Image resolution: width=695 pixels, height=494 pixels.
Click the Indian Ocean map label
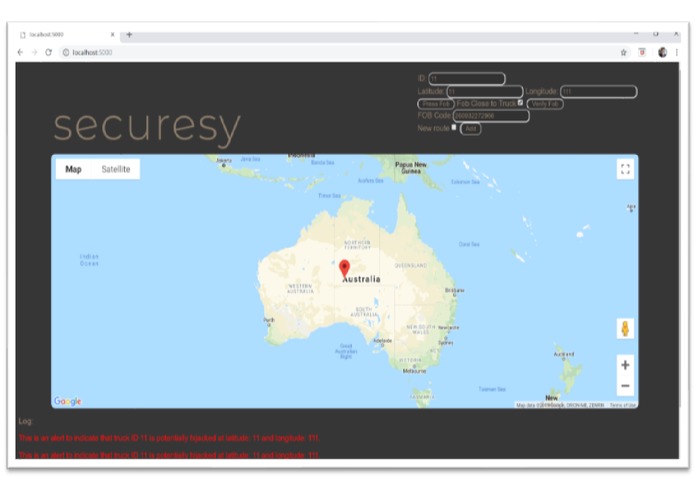click(89, 260)
